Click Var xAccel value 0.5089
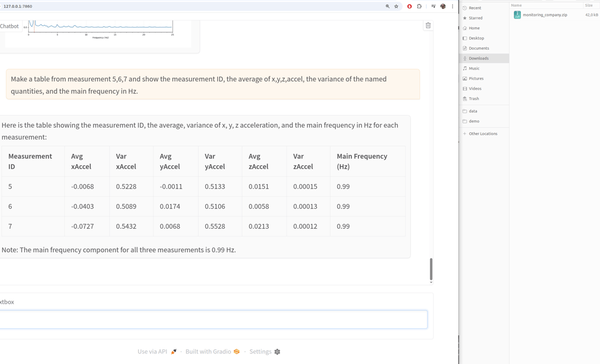Image resolution: width=600 pixels, height=364 pixels. pos(126,207)
